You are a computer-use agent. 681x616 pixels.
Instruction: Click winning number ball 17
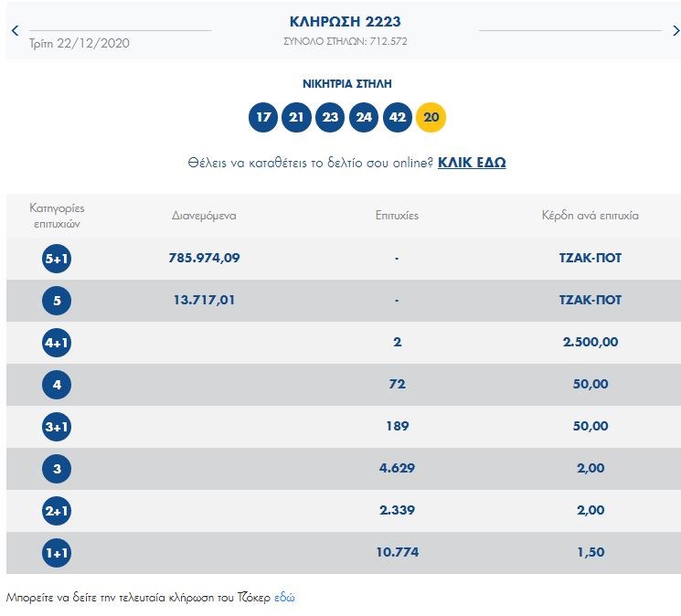tap(263, 118)
